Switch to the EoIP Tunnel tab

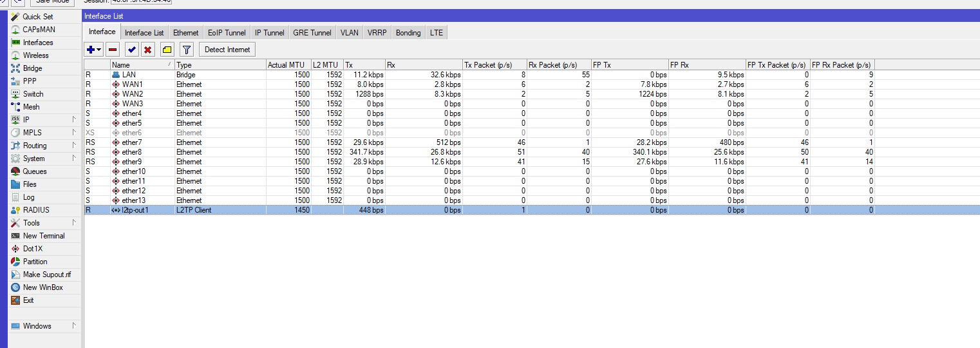coord(227,32)
